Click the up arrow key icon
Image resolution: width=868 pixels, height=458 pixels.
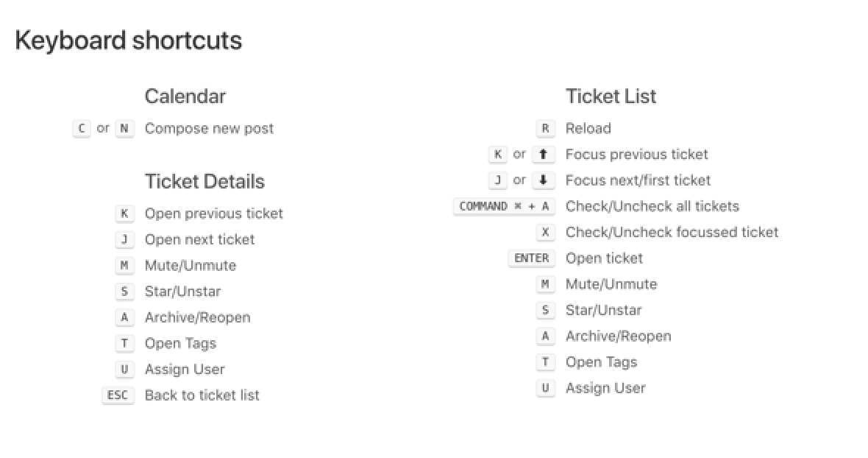click(544, 155)
